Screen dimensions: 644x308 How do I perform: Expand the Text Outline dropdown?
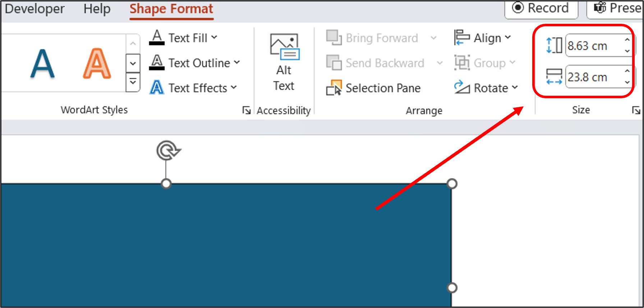(x=237, y=63)
